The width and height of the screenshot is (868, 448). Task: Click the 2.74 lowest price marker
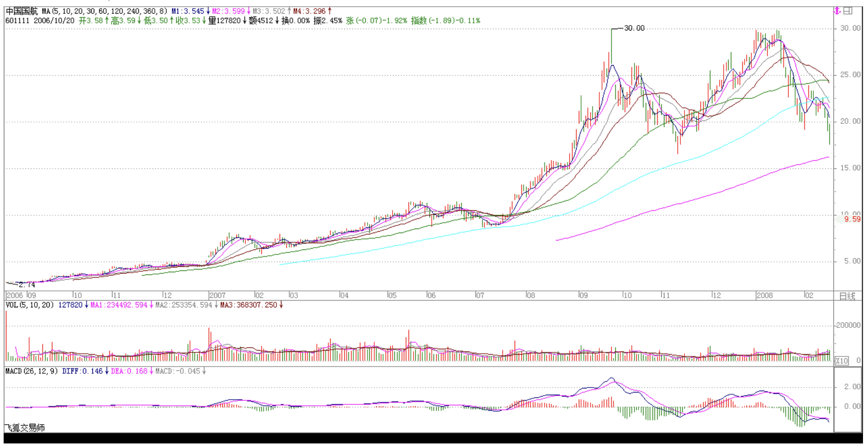coord(27,285)
